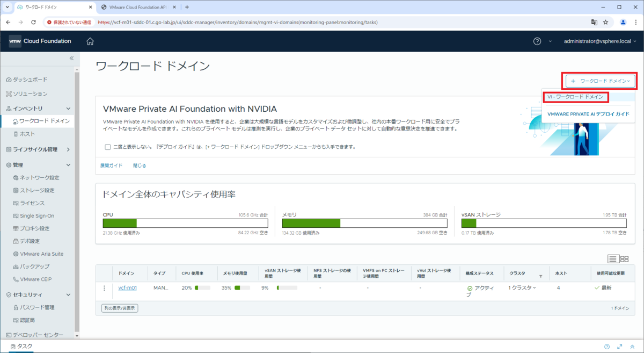Expand ライフサイクル管理 section
Viewport: 644px width, 353px height.
click(x=68, y=149)
